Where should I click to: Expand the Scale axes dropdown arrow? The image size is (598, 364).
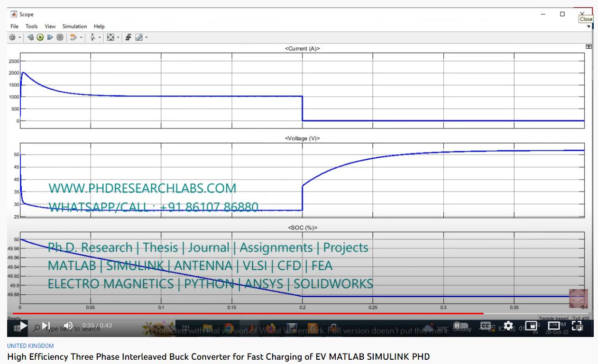pyautogui.click(x=118, y=37)
